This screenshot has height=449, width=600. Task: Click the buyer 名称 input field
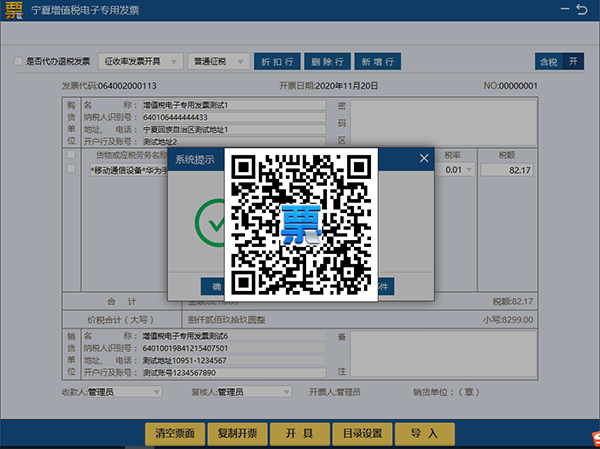[234, 105]
